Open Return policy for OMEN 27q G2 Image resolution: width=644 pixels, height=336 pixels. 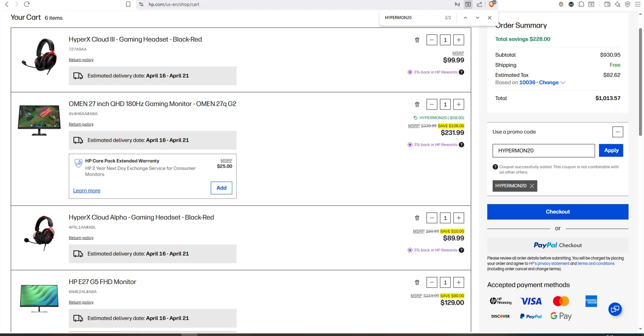[x=81, y=124]
